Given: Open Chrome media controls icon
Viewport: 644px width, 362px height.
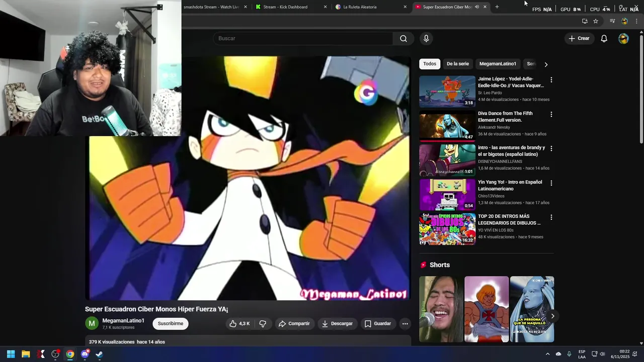Looking at the screenshot, I should point(612,21).
